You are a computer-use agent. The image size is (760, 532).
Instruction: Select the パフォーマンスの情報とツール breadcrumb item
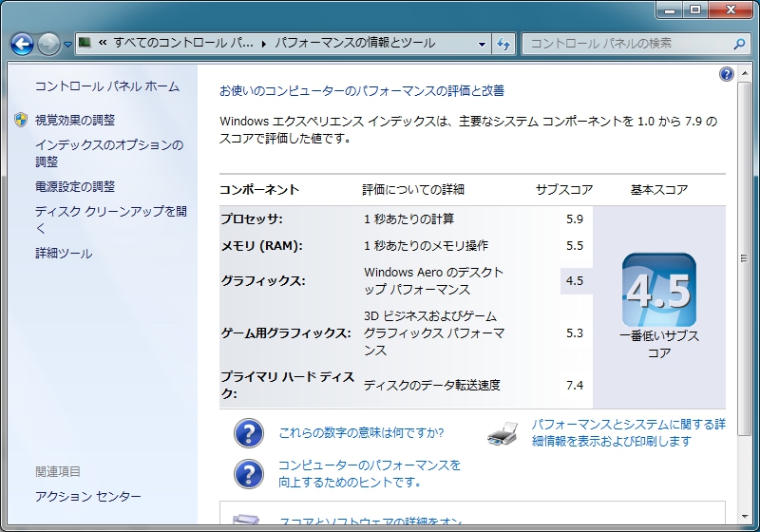(x=354, y=44)
